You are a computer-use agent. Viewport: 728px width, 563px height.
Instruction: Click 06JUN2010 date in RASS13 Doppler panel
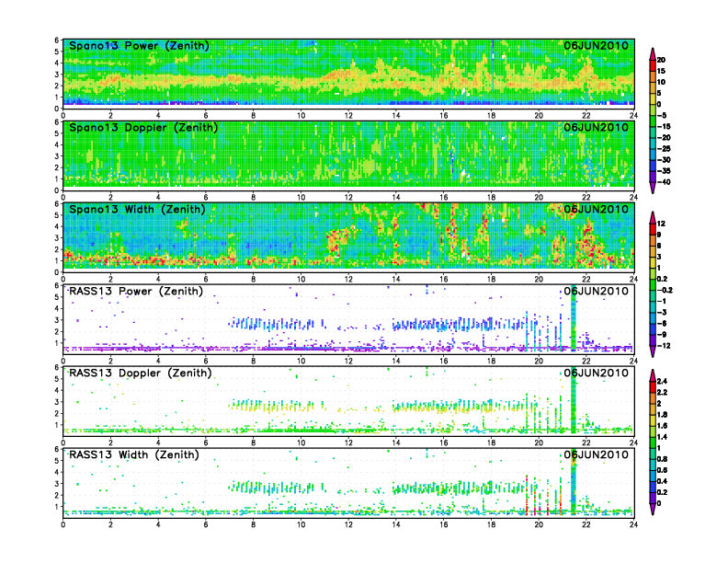pos(597,373)
